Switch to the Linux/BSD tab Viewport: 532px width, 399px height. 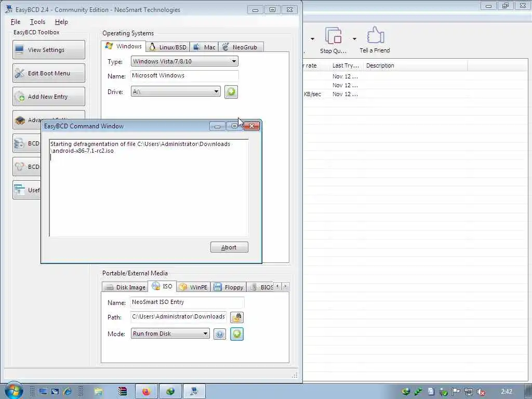click(x=168, y=47)
